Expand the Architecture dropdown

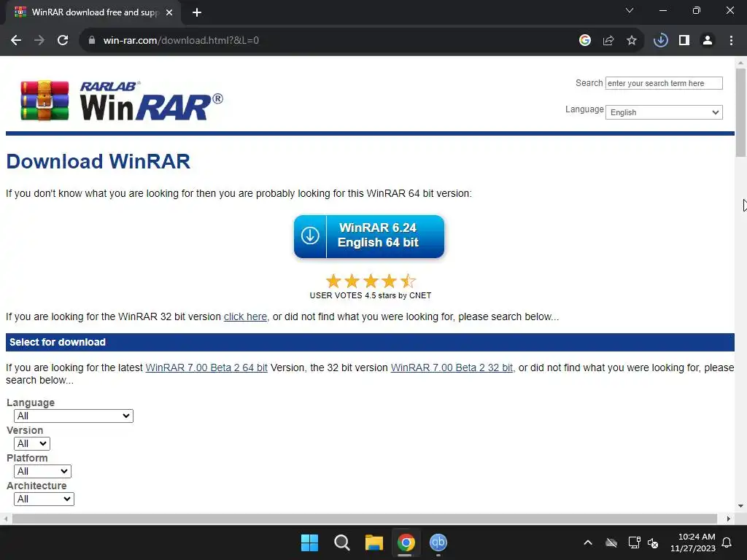coord(44,499)
